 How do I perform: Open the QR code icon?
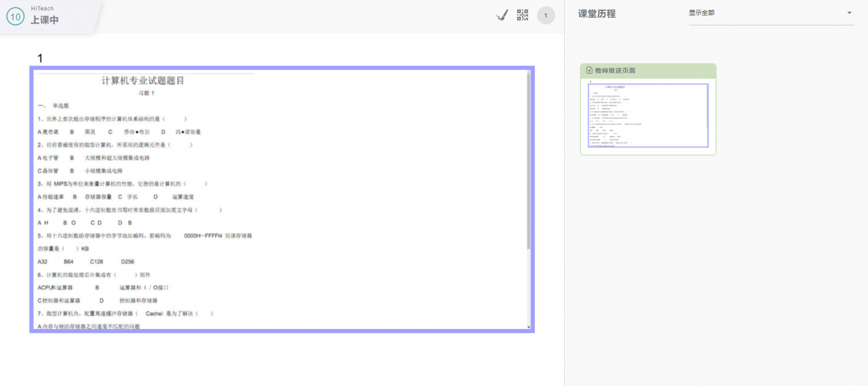pos(522,15)
